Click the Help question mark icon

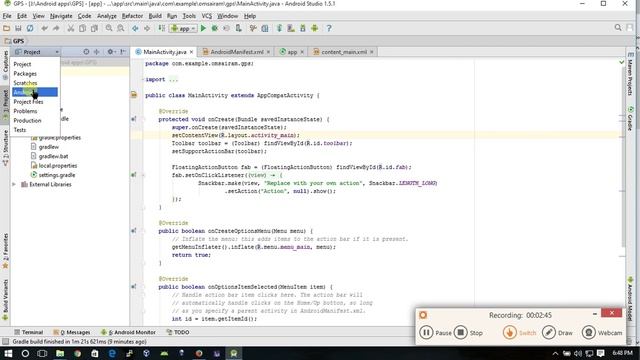[329, 28]
